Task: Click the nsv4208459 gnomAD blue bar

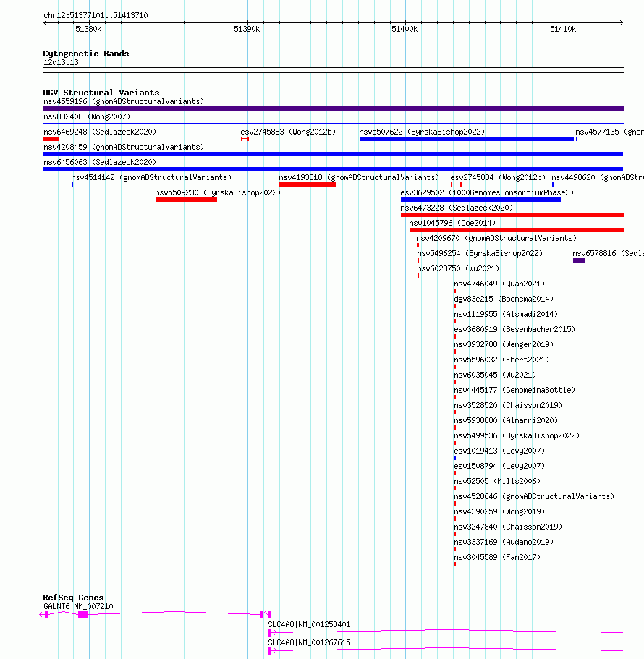Action: [x=333, y=154]
